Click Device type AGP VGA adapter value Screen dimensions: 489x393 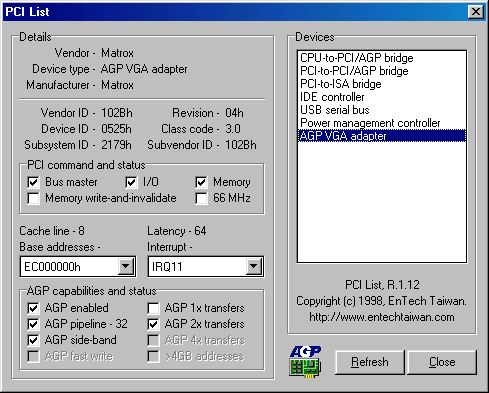pos(144,69)
